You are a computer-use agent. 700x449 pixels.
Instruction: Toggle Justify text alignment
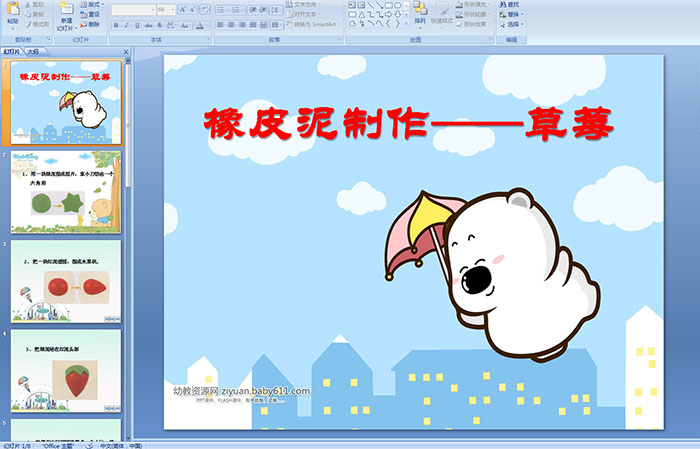253,25
